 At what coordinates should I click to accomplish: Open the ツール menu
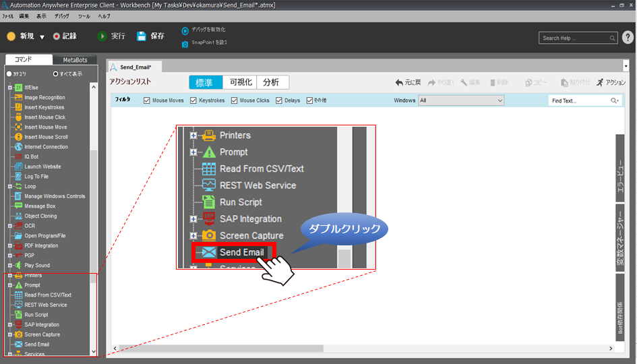point(84,16)
